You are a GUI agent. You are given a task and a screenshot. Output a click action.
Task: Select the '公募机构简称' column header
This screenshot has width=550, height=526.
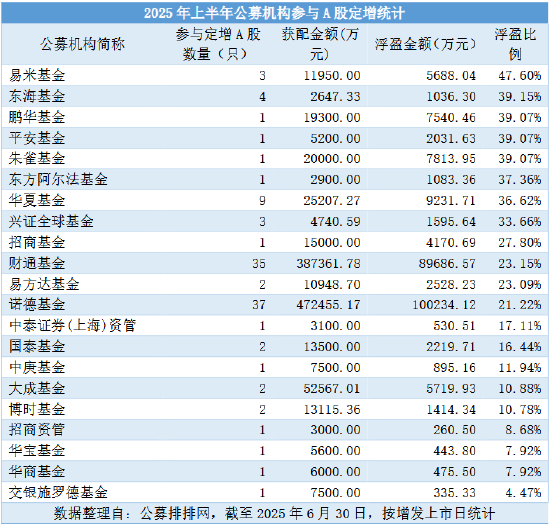point(83,44)
